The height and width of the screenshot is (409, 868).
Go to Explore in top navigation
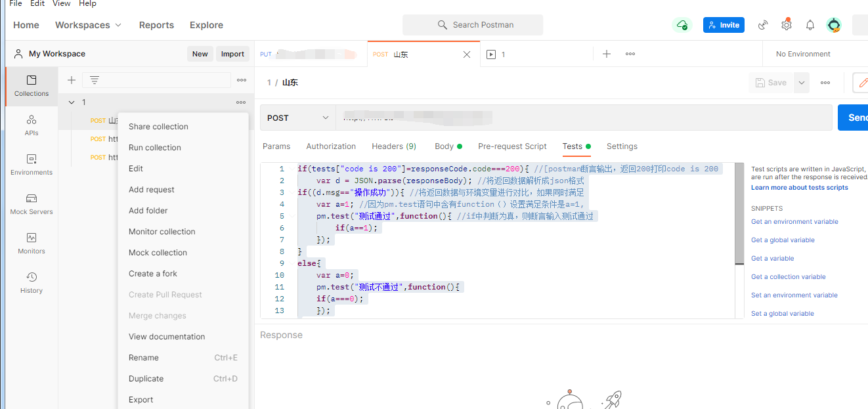pyautogui.click(x=206, y=25)
